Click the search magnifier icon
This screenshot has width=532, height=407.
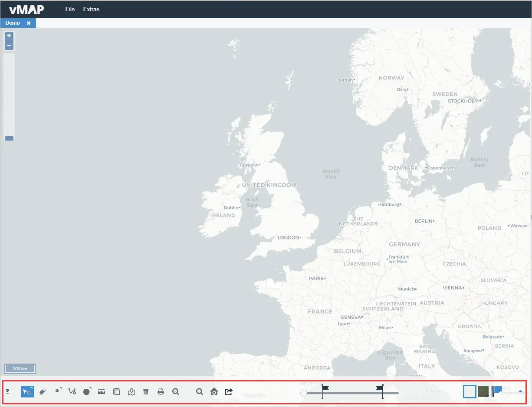(200, 391)
